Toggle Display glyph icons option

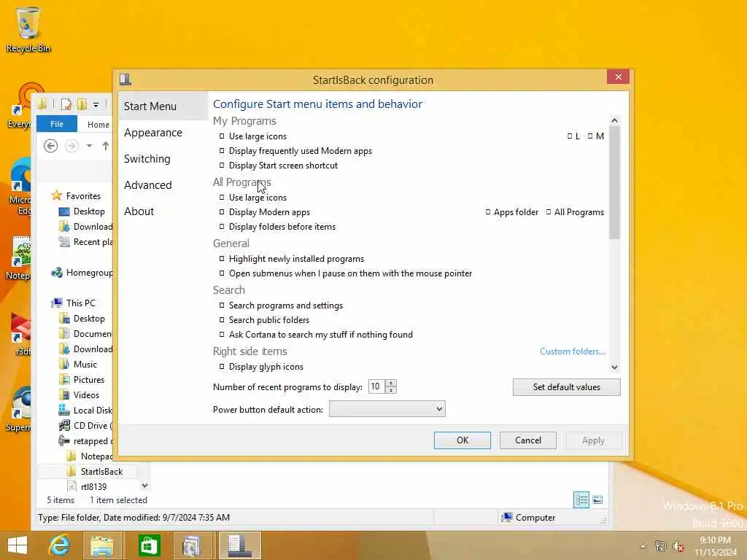tap(222, 367)
